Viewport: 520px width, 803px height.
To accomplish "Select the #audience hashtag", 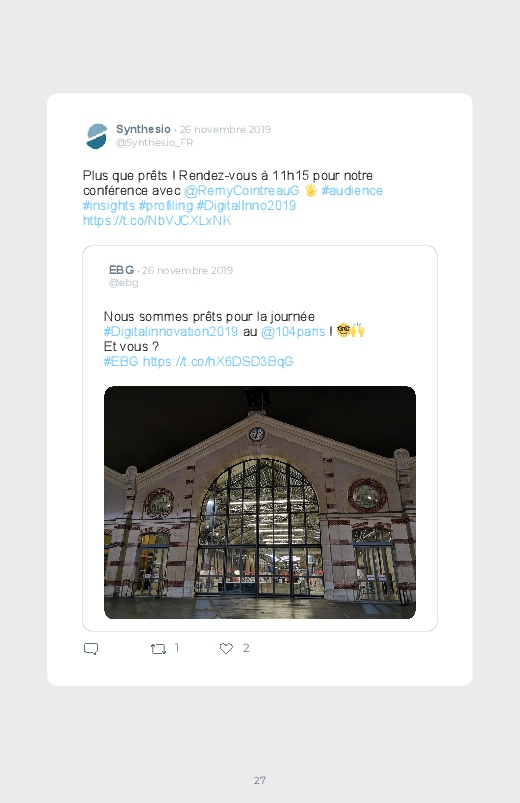I will coord(352,191).
